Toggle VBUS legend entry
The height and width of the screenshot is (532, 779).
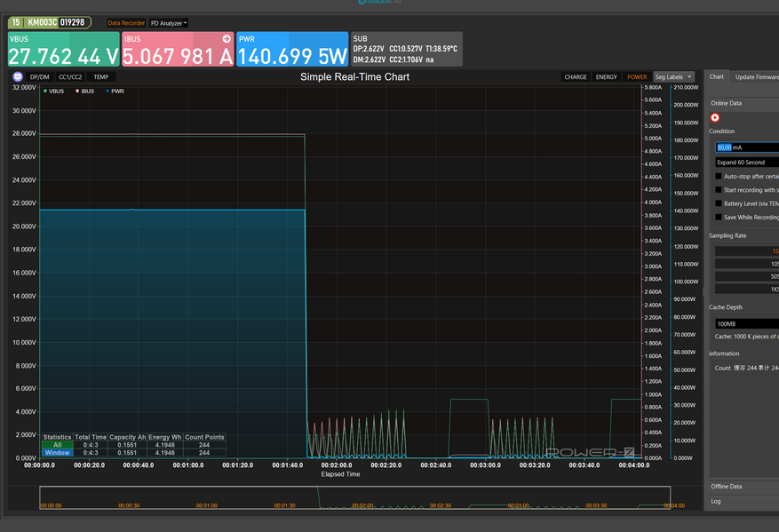pos(53,91)
